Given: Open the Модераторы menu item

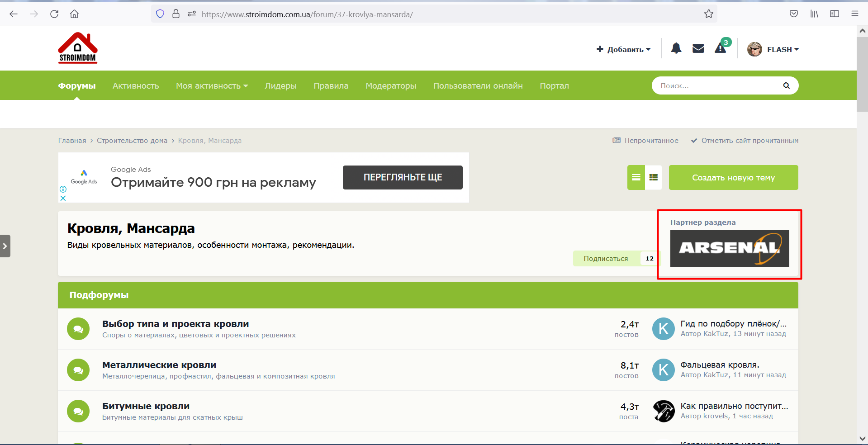Looking at the screenshot, I should (x=391, y=85).
